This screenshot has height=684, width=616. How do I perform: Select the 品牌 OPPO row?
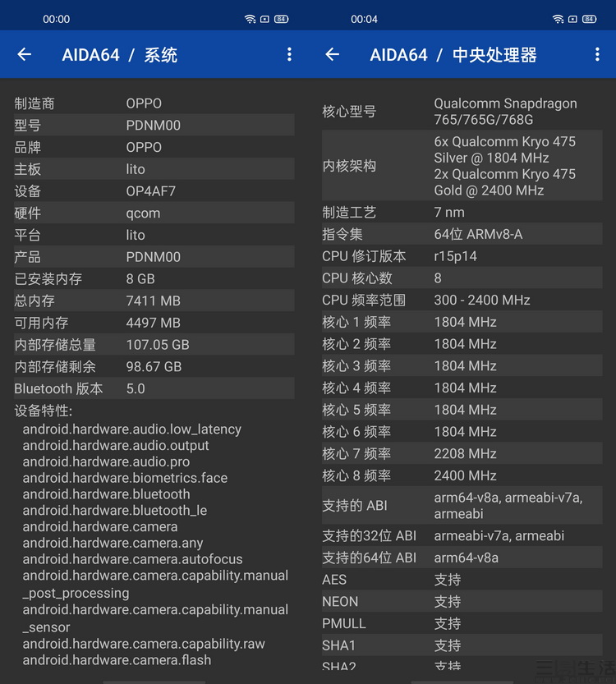coord(154,147)
